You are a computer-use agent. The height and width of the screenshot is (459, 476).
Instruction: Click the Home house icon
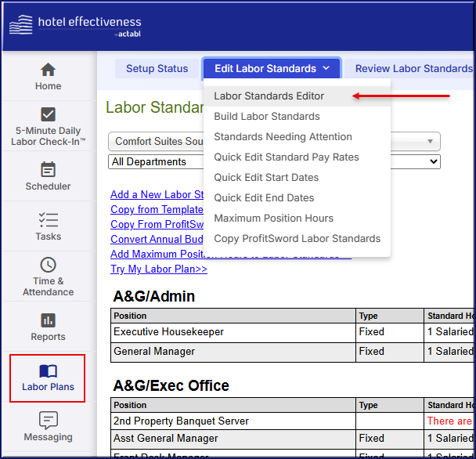coord(48,70)
